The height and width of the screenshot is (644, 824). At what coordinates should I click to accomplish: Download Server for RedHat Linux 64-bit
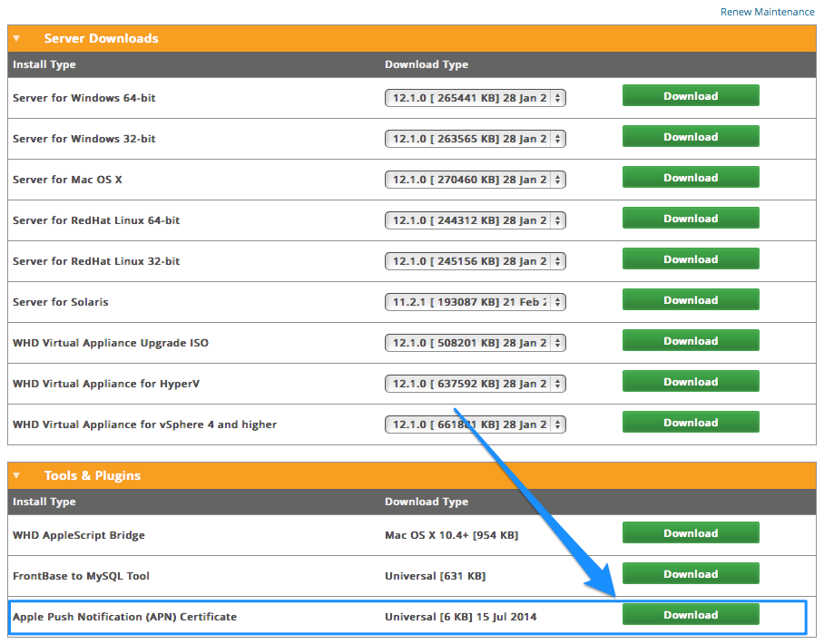click(691, 218)
